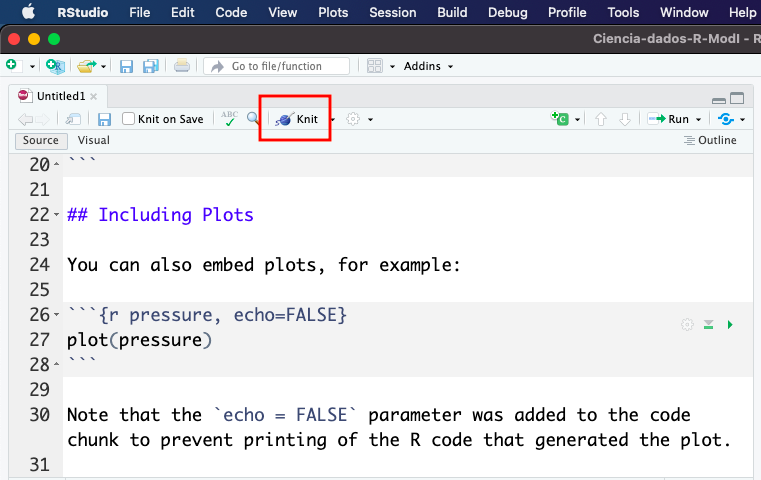Click the Go to file/function field
This screenshot has width=761, height=480.
point(277,66)
